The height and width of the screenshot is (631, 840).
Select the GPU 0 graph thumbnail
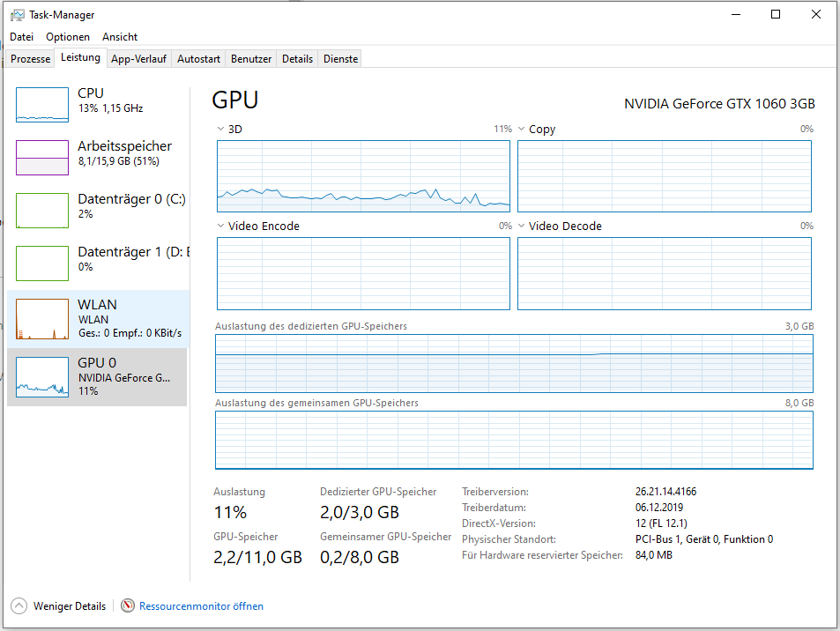click(42, 377)
